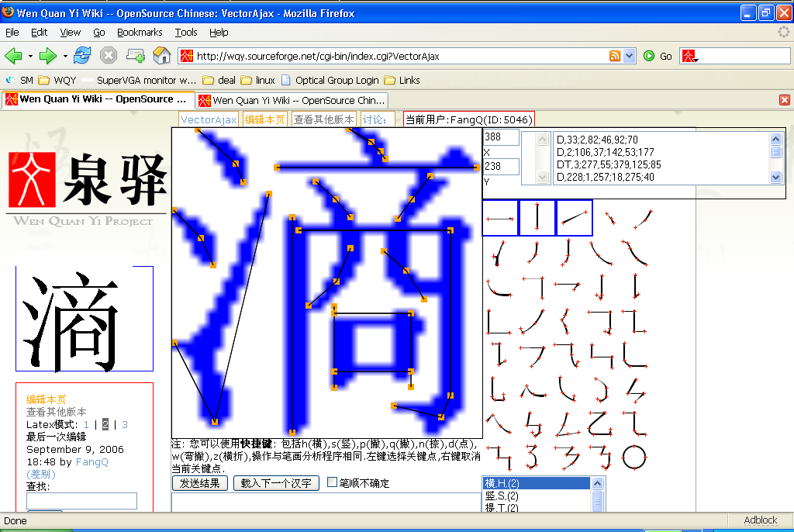Open the search engine selector dropdown
The image size is (794, 532).
click(x=689, y=57)
